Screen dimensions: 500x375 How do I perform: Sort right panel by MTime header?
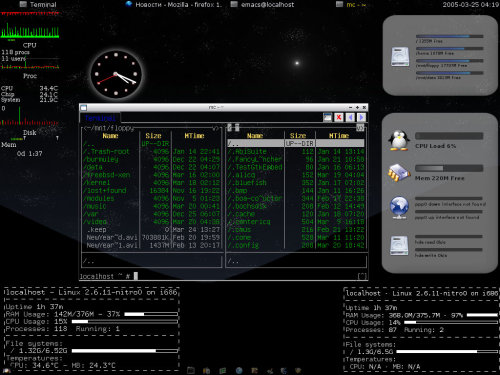click(x=339, y=136)
